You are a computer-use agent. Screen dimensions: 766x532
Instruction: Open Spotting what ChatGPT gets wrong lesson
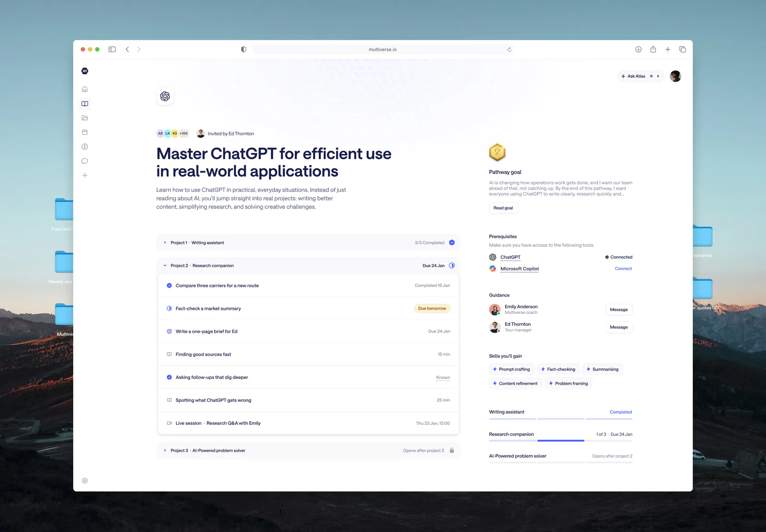[308, 400]
